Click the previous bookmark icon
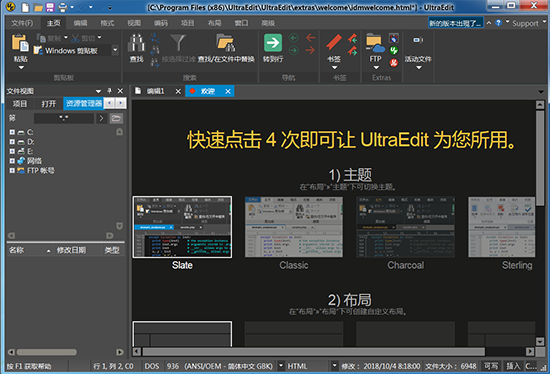Image resolution: width=550 pixels, height=374 pixels. coord(353,38)
